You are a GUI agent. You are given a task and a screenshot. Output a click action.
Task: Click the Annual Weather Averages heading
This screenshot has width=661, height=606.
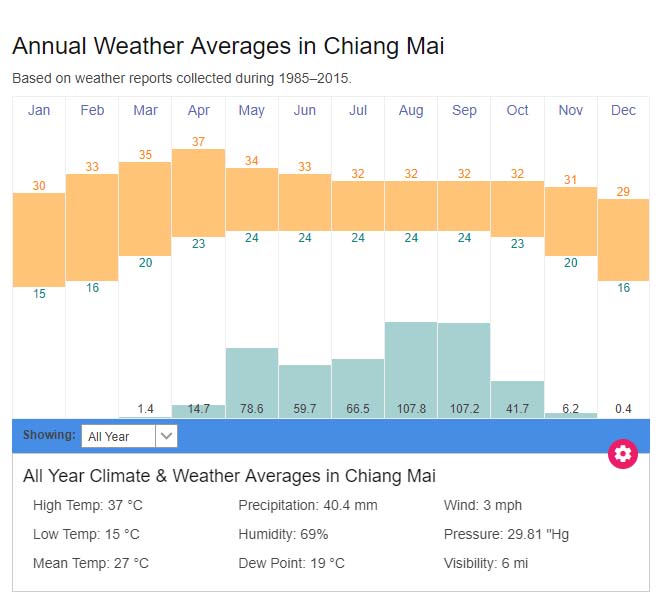click(228, 46)
